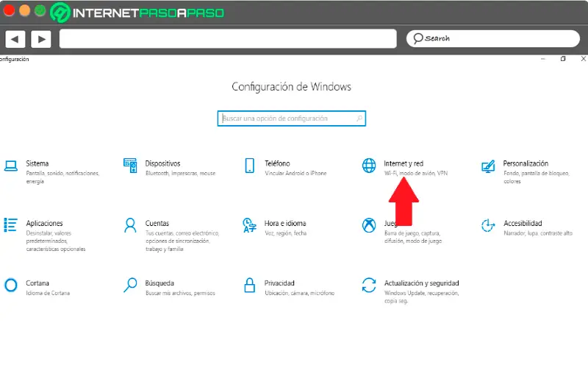Click the 'Buscar mis archivos, permisos' text
The image size is (588, 368).
coord(180,293)
